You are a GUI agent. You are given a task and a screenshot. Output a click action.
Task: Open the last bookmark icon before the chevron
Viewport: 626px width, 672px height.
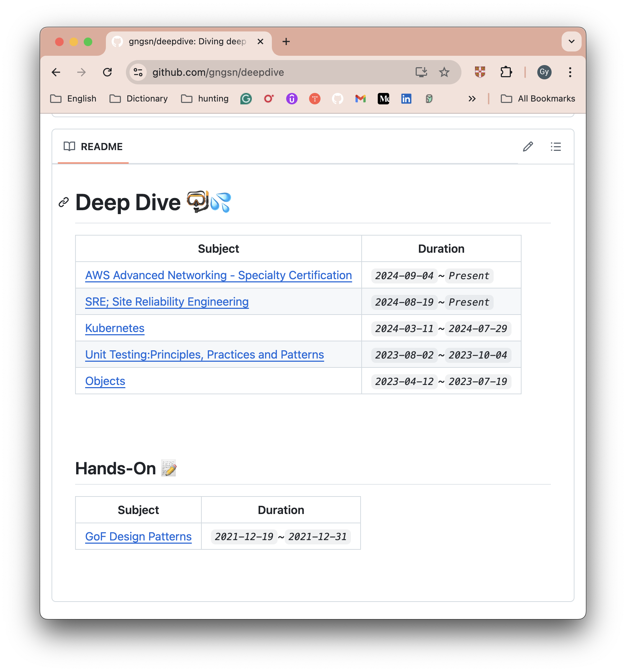click(429, 99)
